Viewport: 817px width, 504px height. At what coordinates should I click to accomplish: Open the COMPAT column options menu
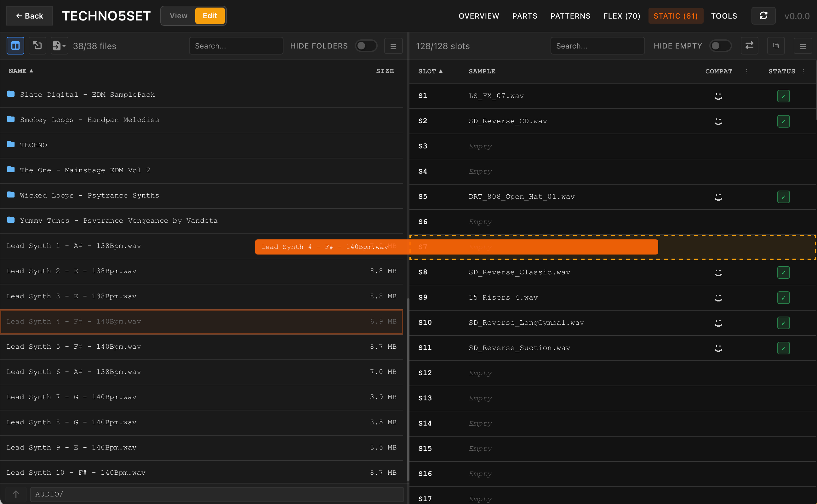(746, 71)
